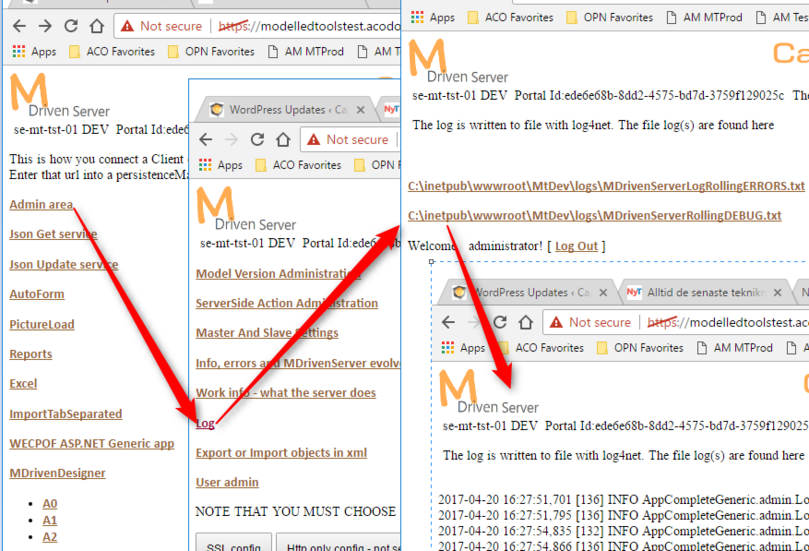This screenshot has height=551, width=809.
Task: Click forward arrow in top-left browser window
Action: point(45,26)
